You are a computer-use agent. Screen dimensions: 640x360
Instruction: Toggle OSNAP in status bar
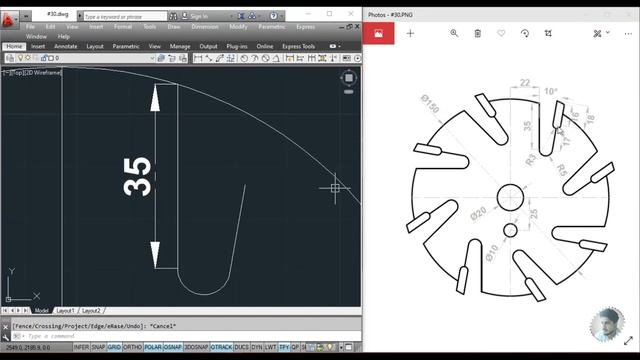coord(173,347)
